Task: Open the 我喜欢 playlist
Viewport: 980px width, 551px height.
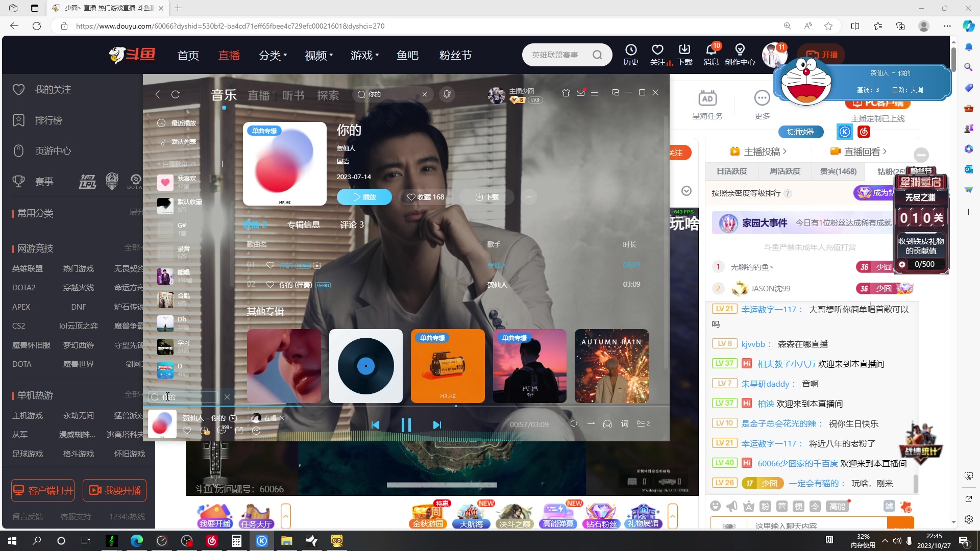Action: coord(180,182)
